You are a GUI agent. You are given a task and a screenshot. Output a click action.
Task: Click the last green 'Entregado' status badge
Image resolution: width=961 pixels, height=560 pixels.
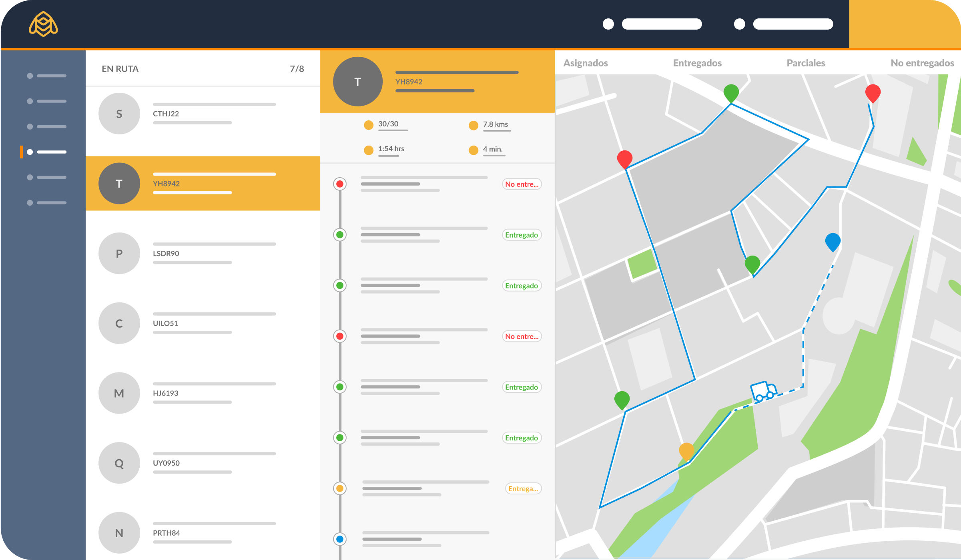522,438
